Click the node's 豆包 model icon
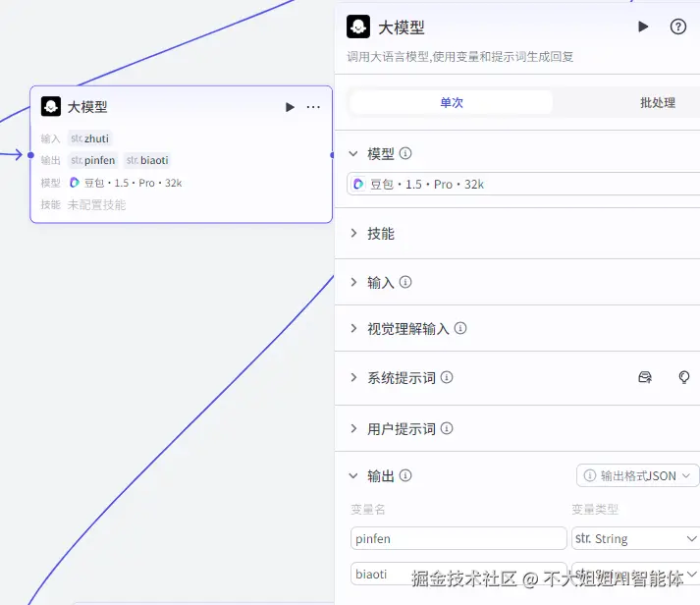The image size is (700, 605). (x=74, y=183)
